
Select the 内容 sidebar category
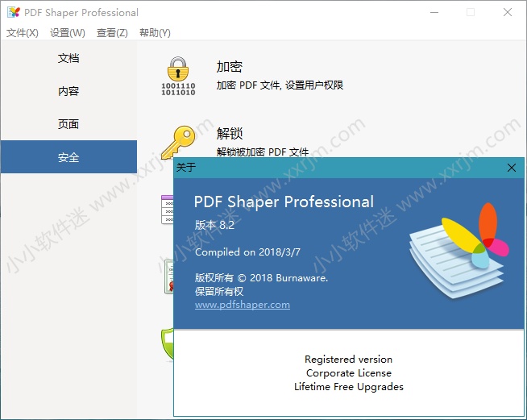68,91
